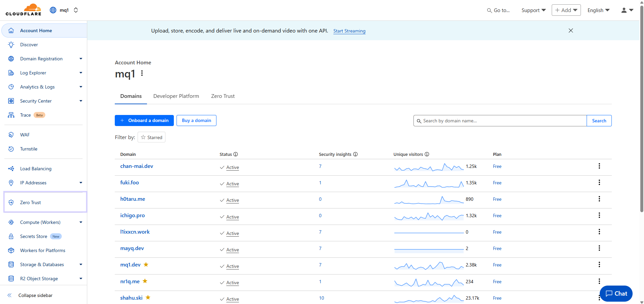Open the row menu for ichigo.pro
The height and width of the screenshot is (304, 644).
tap(599, 215)
